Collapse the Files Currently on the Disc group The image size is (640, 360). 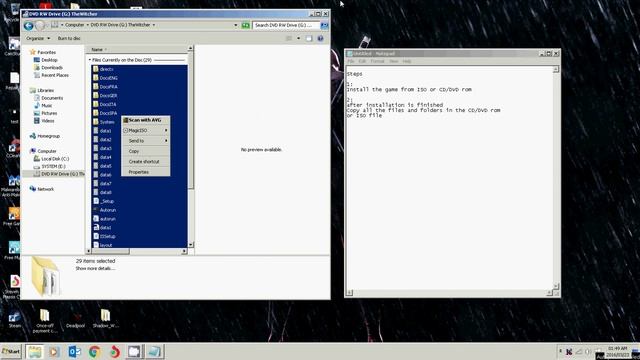(90, 60)
